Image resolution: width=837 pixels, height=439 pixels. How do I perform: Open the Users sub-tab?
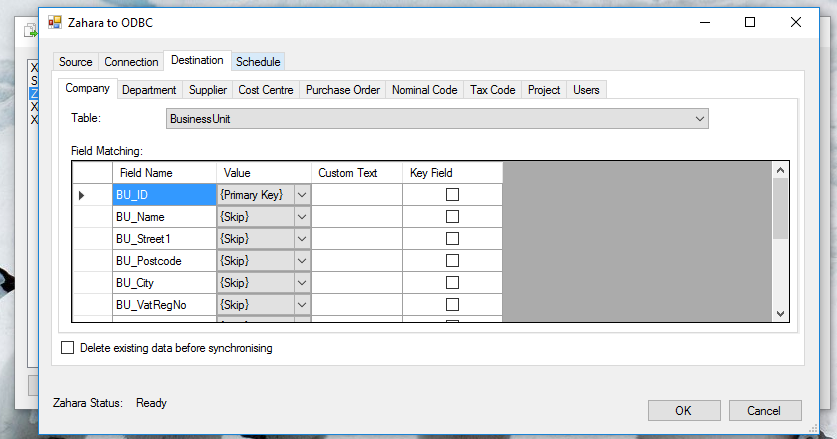[586, 90]
